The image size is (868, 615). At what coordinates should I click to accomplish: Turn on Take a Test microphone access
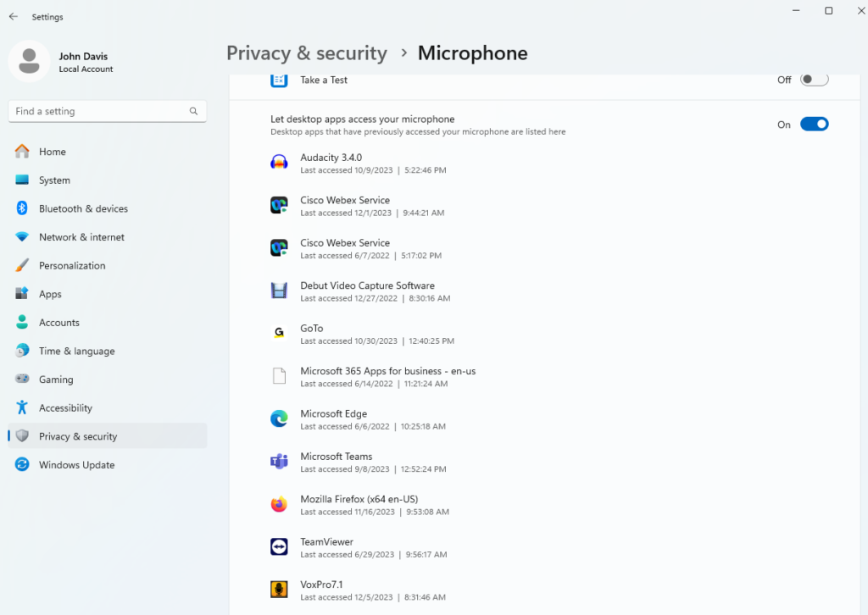(814, 80)
